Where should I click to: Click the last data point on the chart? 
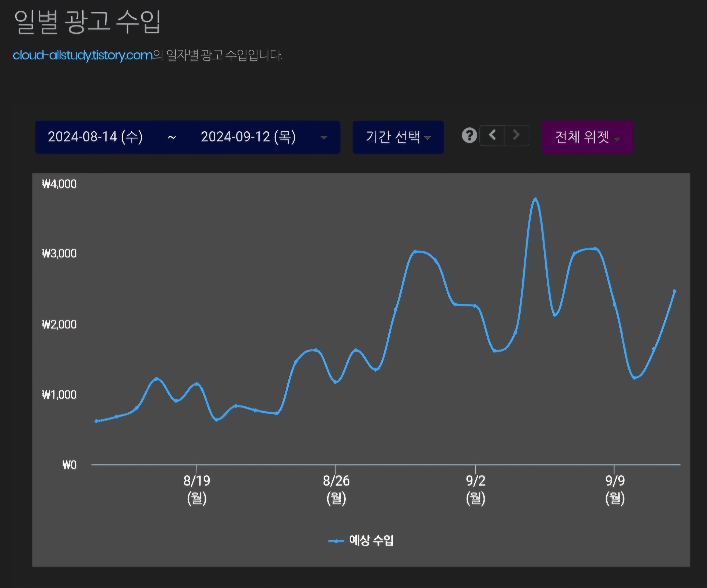click(x=674, y=291)
